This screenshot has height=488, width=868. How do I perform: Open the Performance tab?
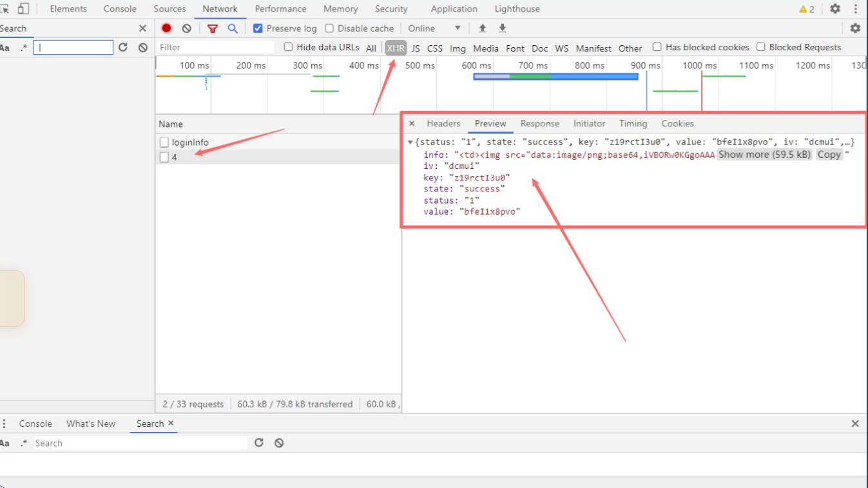[x=280, y=9]
